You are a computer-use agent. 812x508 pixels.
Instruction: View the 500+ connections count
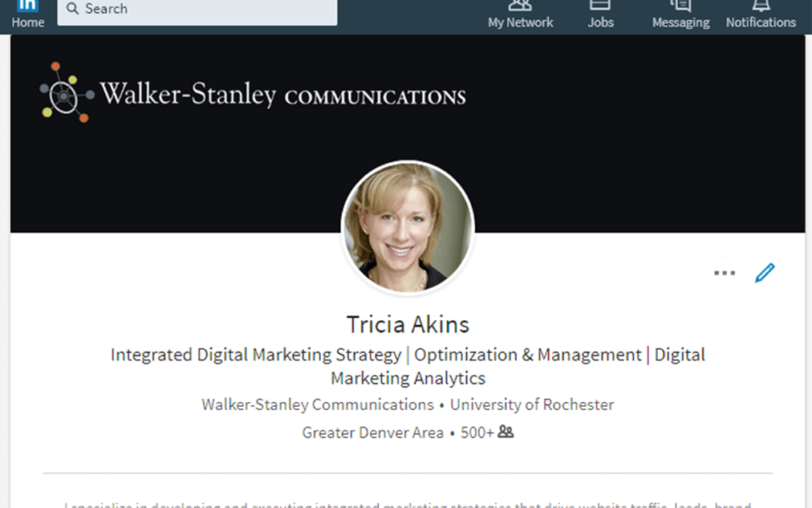coord(477,432)
